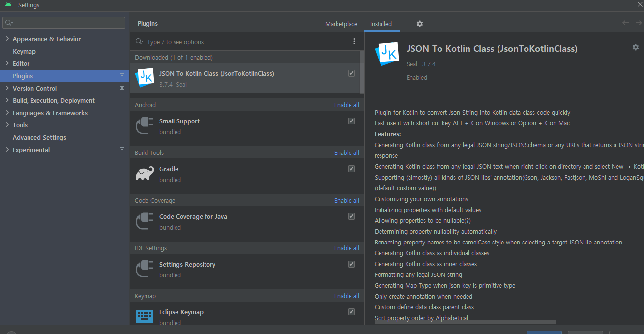This screenshot has height=334, width=644.
Task: Click the 'Seal' vendor name in details
Action: [412, 64]
